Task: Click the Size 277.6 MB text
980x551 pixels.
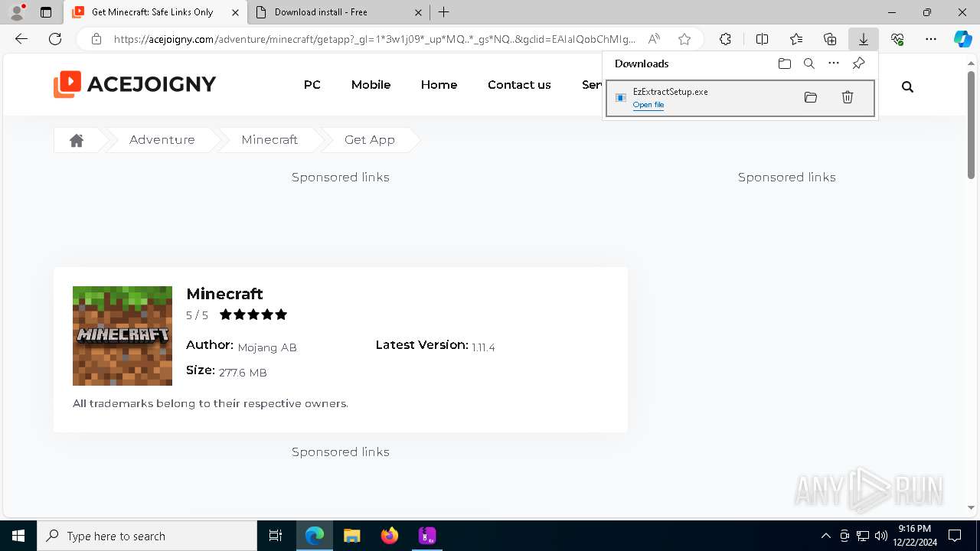Action: 227,371
